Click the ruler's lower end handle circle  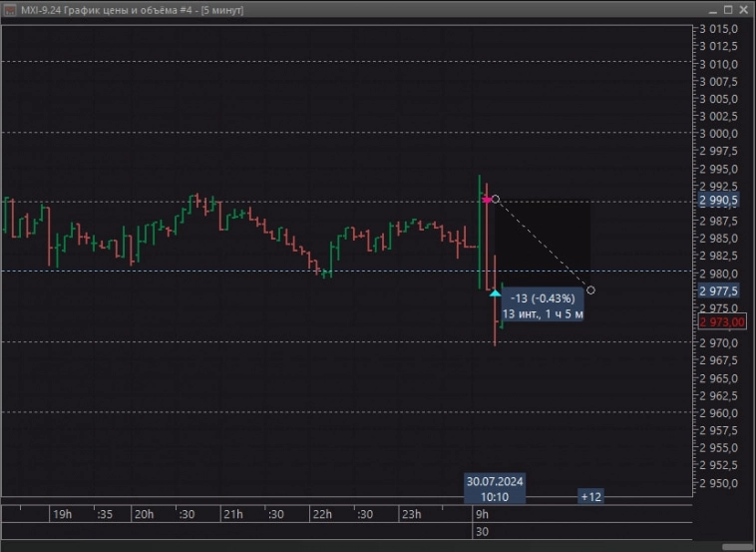tap(591, 290)
